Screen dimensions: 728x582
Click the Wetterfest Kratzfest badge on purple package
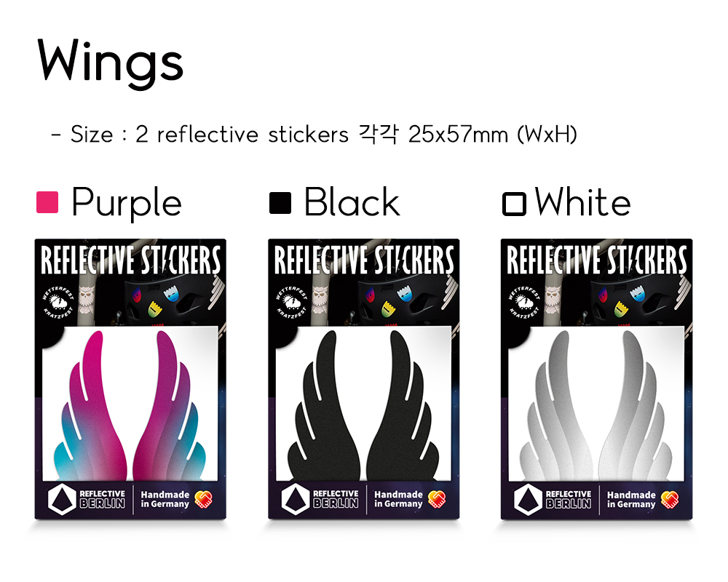(x=58, y=302)
